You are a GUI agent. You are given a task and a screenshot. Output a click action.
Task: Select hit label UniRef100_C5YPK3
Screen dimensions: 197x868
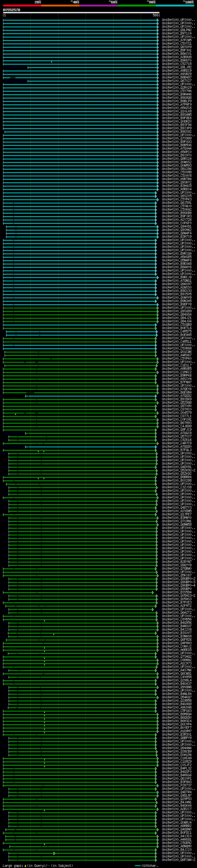tap(177, 199)
